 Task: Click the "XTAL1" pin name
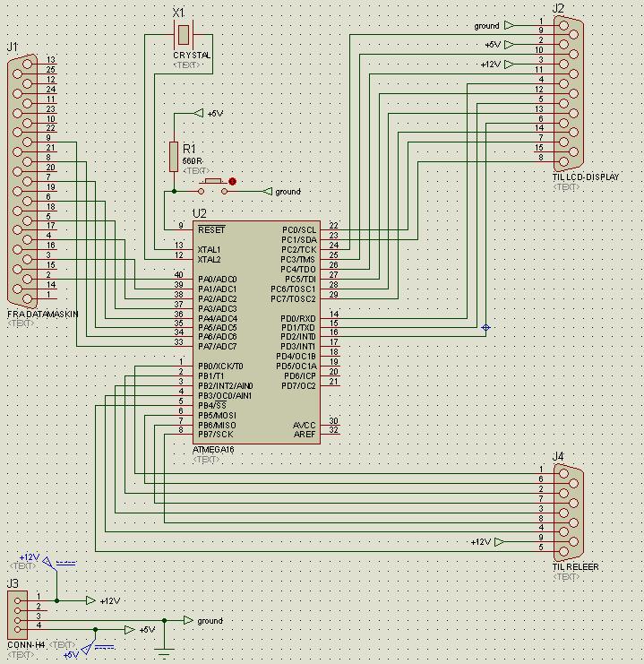tap(210, 249)
